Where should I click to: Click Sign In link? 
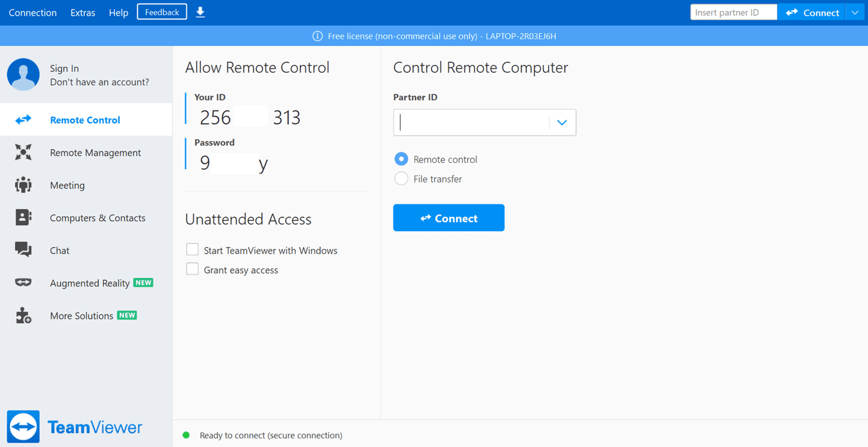tap(63, 69)
